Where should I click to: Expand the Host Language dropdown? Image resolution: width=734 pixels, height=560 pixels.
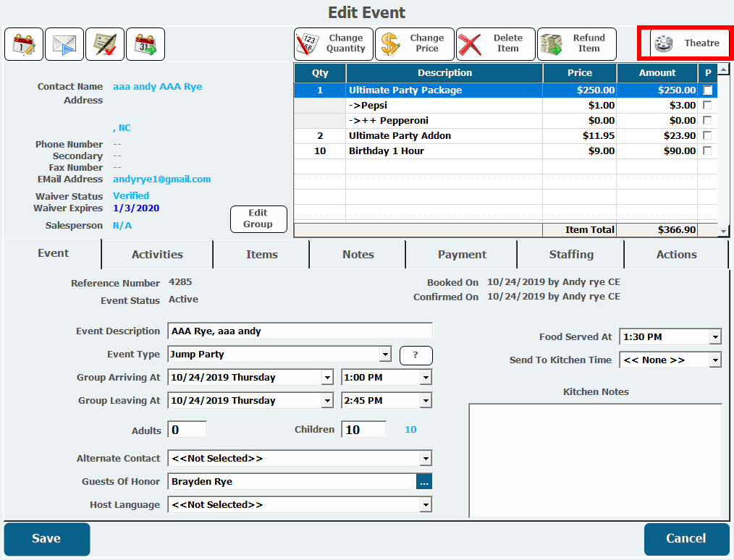tap(426, 505)
